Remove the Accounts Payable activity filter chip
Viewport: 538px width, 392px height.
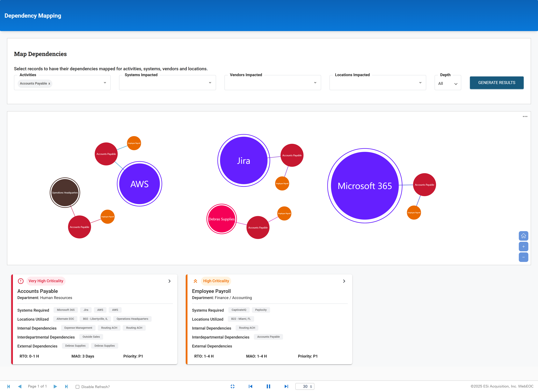tap(49, 84)
